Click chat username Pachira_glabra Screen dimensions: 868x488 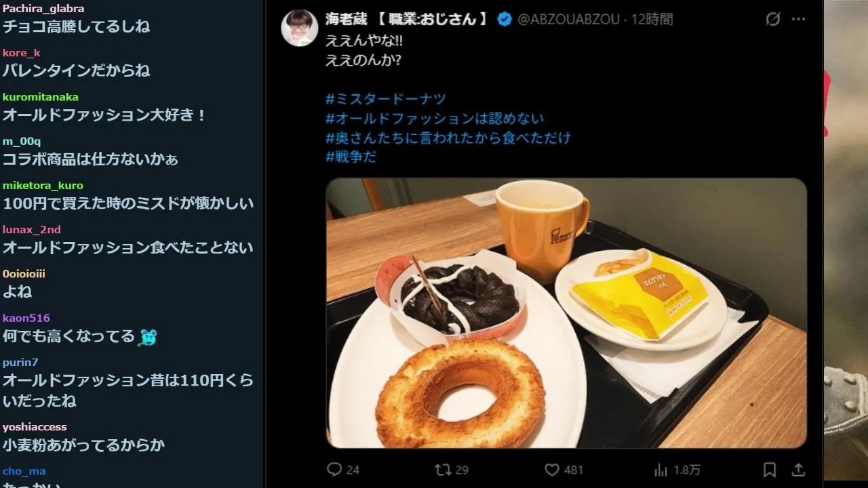click(43, 9)
